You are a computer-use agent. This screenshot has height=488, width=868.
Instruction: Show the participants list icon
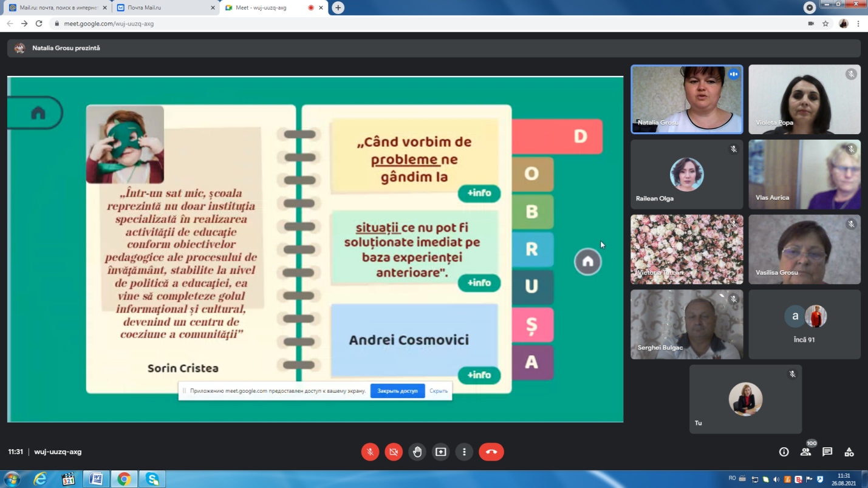[x=805, y=452]
